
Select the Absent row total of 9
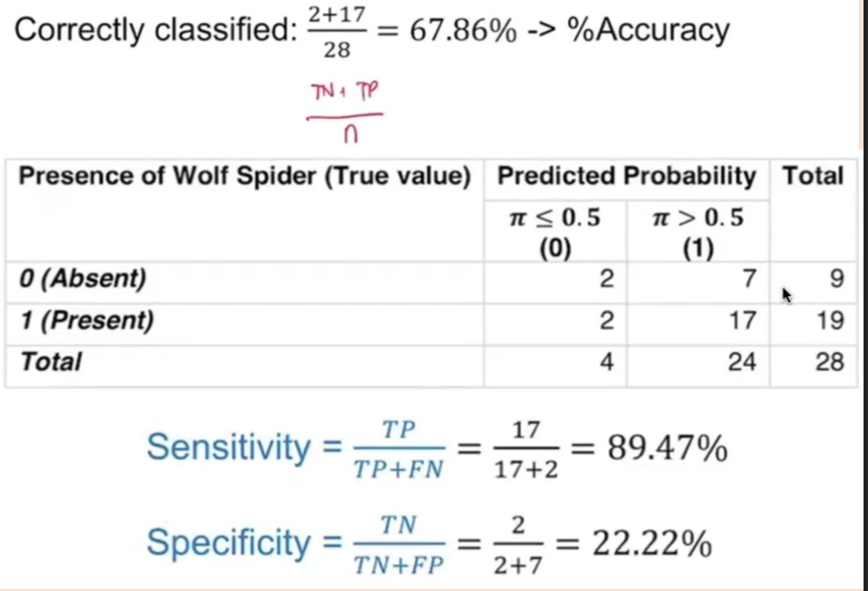click(836, 278)
